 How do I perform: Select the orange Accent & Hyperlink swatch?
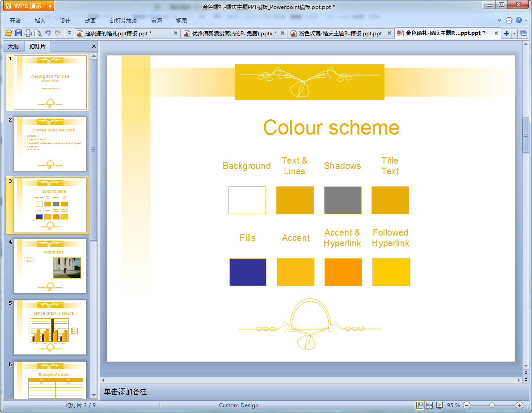[343, 272]
